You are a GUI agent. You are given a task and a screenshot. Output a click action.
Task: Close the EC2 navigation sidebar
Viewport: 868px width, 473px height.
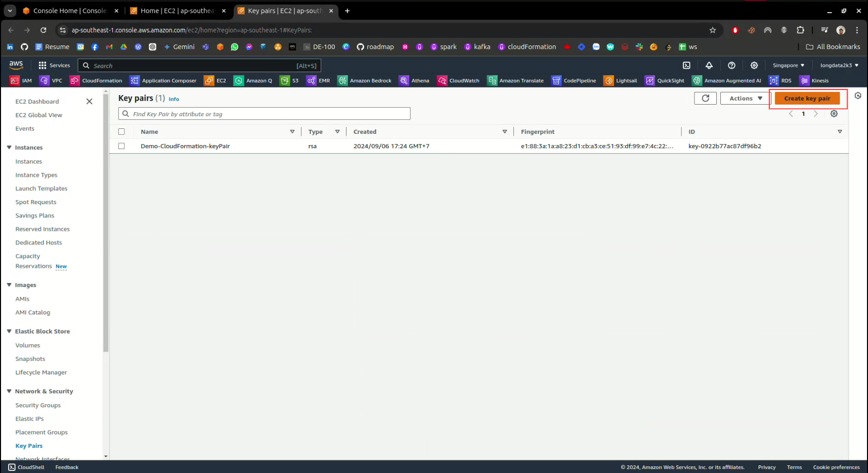pyautogui.click(x=90, y=102)
